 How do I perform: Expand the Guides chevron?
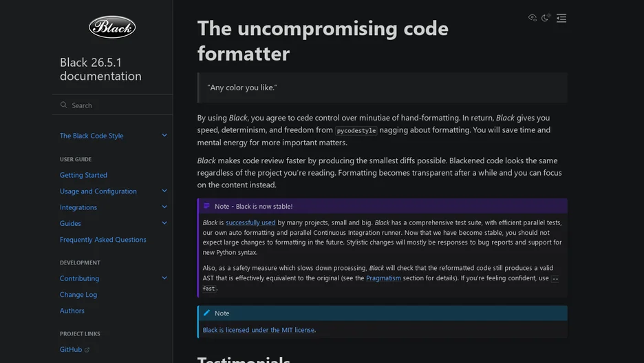coord(164,222)
